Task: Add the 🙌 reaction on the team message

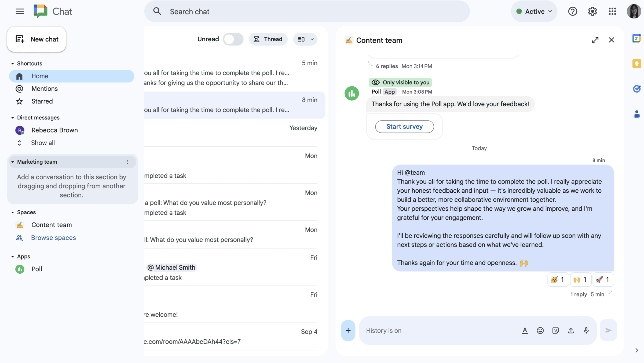Action: coord(580,279)
